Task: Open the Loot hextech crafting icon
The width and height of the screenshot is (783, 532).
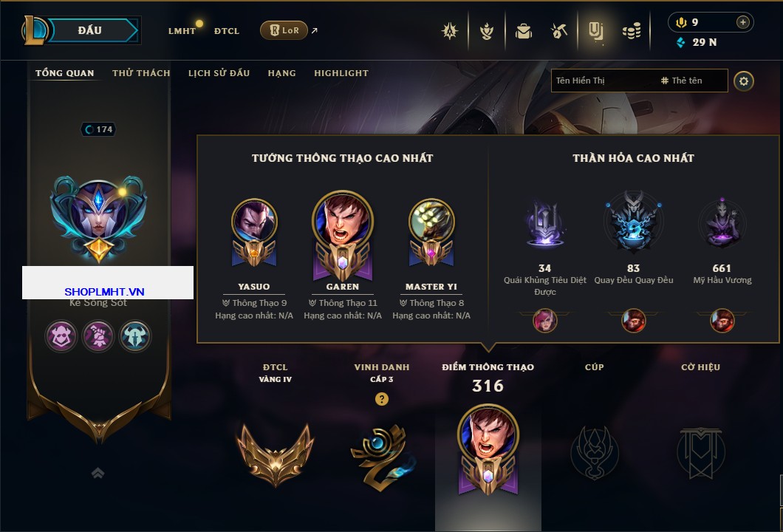Action: click(559, 31)
